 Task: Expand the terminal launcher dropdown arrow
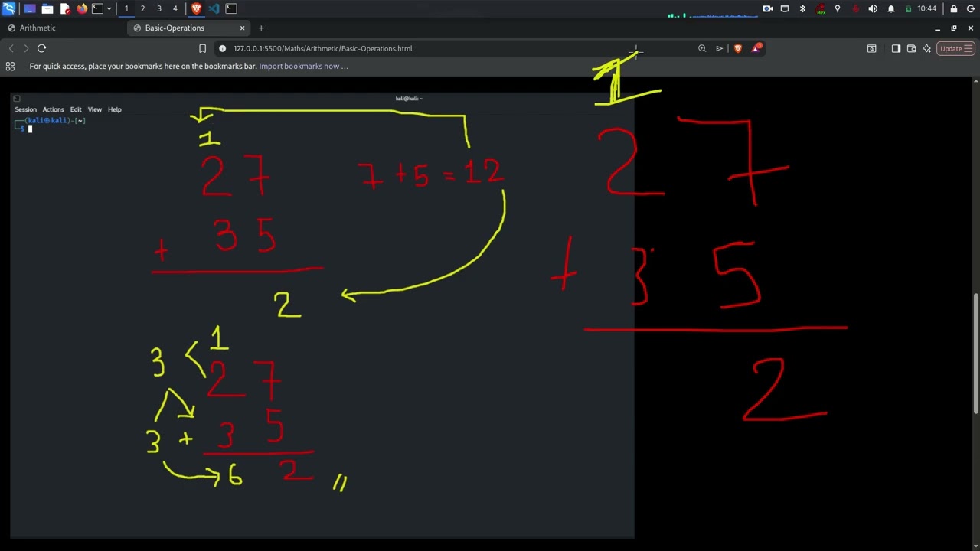point(109,8)
